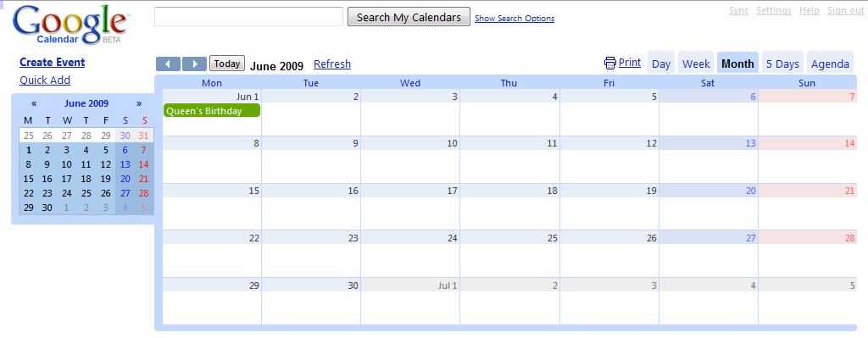This screenshot has width=868, height=338.
Task: Click the Print link
Action: coord(630,63)
